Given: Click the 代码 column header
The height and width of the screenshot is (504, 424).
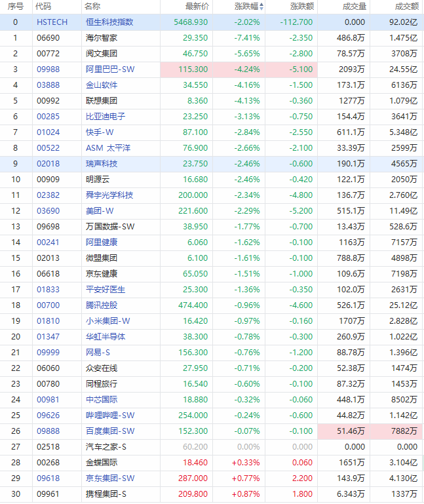Looking at the screenshot, I should 43,7.
